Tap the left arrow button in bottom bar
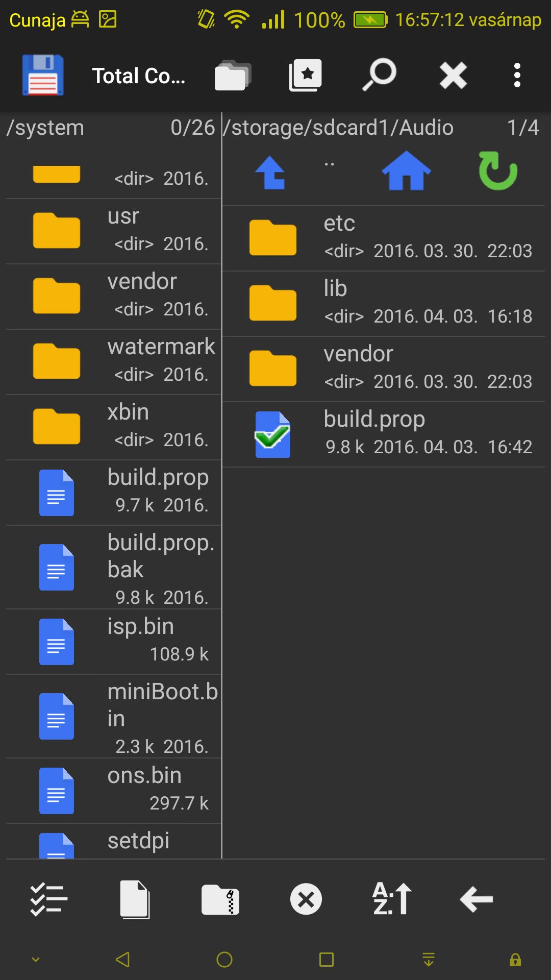This screenshot has width=551, height=980. click(x=477, y=899)
